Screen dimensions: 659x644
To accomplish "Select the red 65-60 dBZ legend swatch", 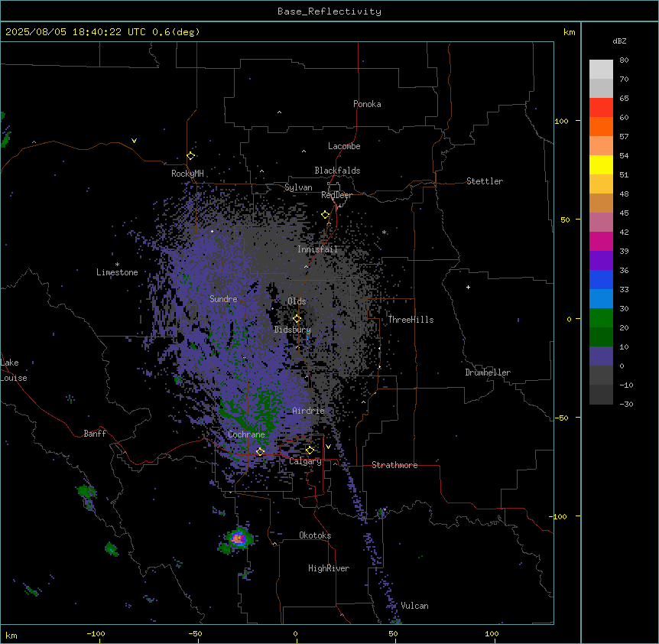I will [x=601, y=108].
